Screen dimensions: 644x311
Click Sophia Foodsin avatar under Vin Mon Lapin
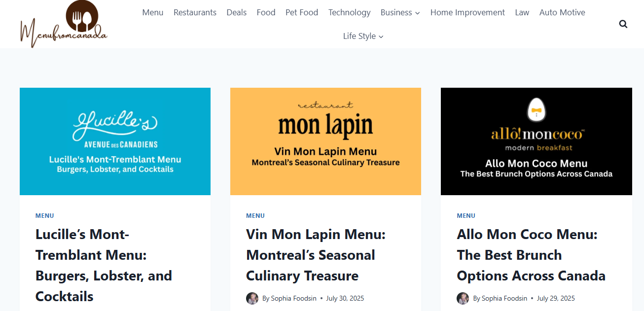tap(252, 298)
